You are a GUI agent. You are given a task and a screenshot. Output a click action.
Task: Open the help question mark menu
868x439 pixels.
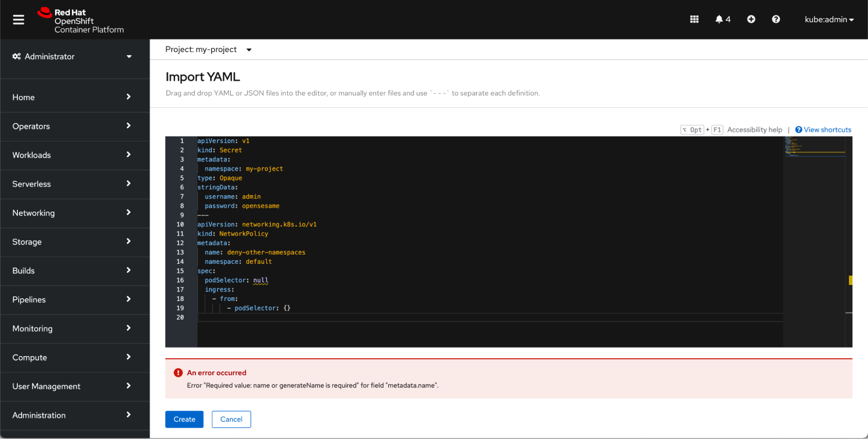776,20
